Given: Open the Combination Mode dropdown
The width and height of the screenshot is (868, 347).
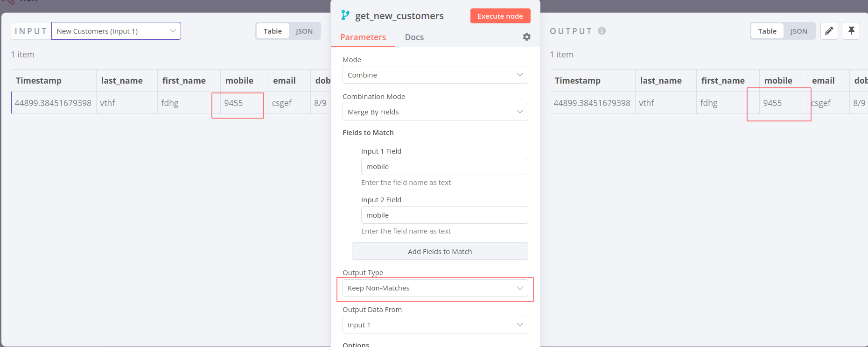Looking at the screenshot, I should [x=435, y=112].
